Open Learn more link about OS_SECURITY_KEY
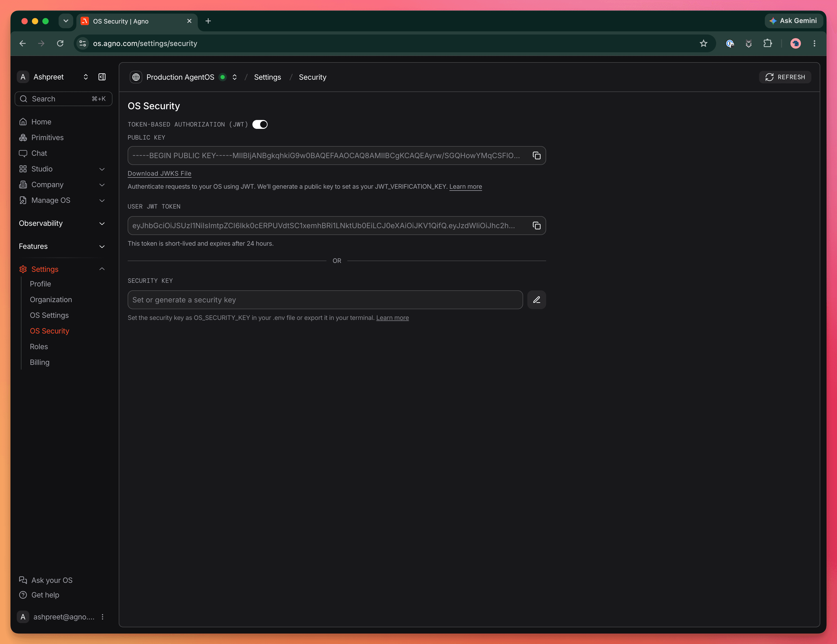The image size is (837, 644). pyautogui.click(x=392, y=318)
